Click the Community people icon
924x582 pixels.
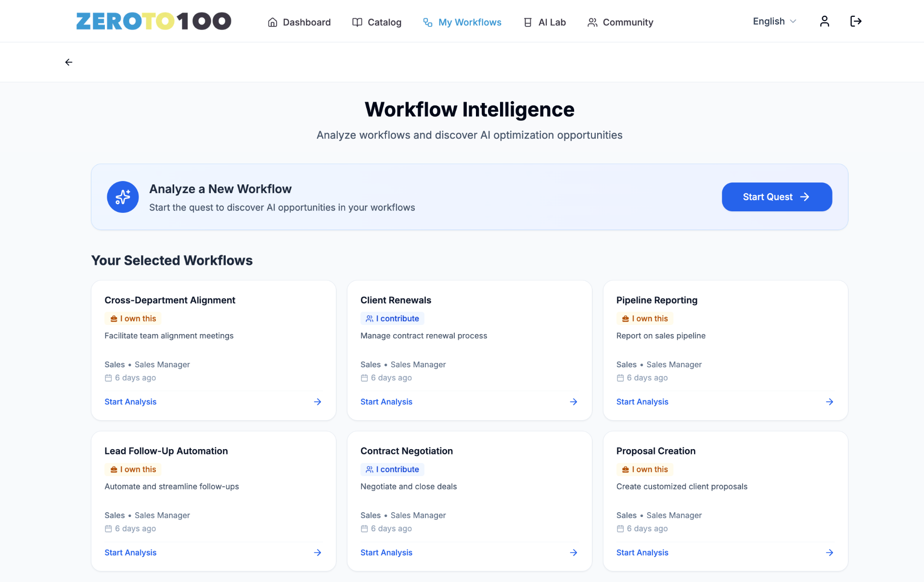(x=591, y=22)
